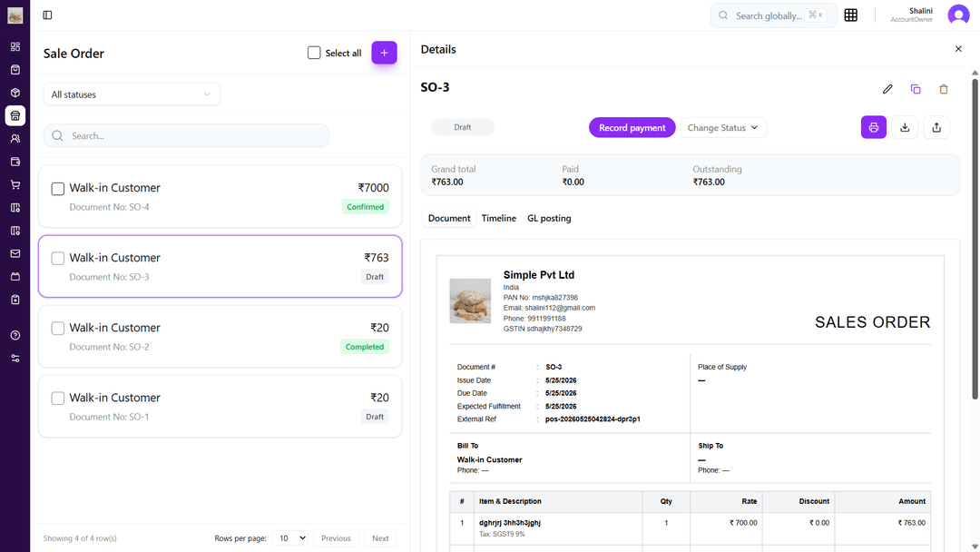Open the Rows per page dropdown

click(290, 538)
